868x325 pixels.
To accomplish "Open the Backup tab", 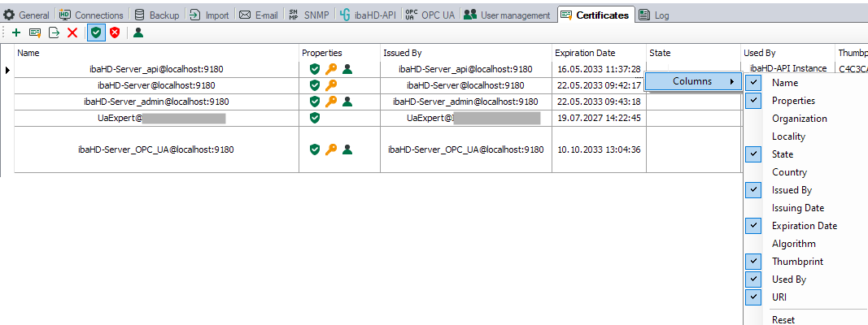I will click(x=158, y=15).
